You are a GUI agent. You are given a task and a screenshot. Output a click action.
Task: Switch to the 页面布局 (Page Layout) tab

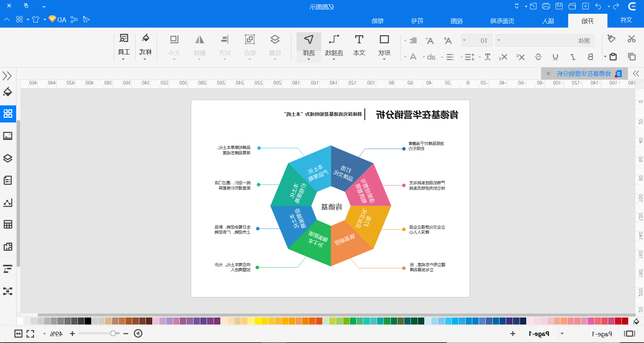(x=502, y=21)
